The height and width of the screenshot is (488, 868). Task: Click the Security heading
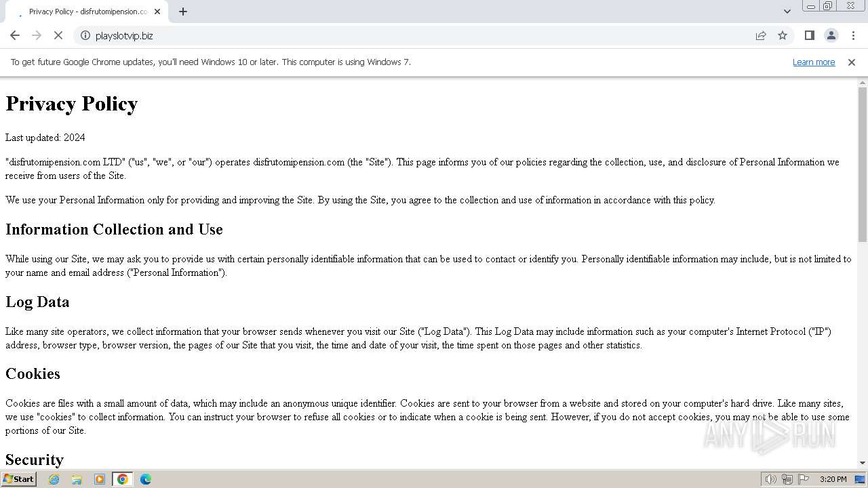(35, 460)
